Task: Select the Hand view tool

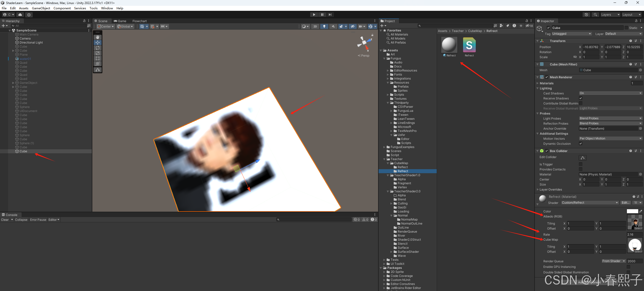Action: pyautogui.click(x=98, y=37)
